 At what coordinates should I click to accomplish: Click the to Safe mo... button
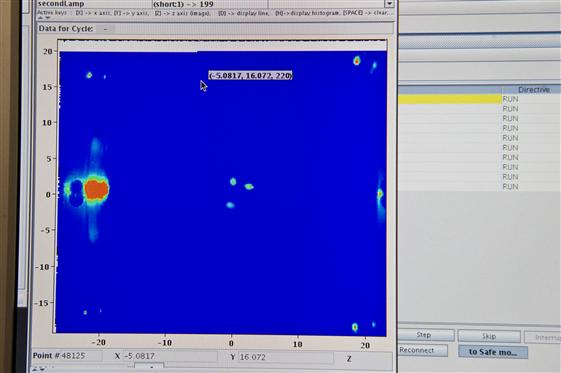493,352
